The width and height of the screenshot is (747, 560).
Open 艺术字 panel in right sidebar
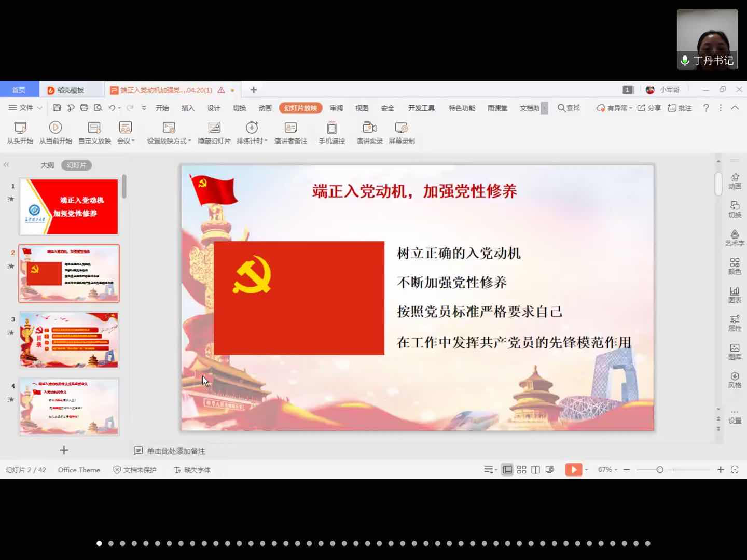tap(735, 237)
